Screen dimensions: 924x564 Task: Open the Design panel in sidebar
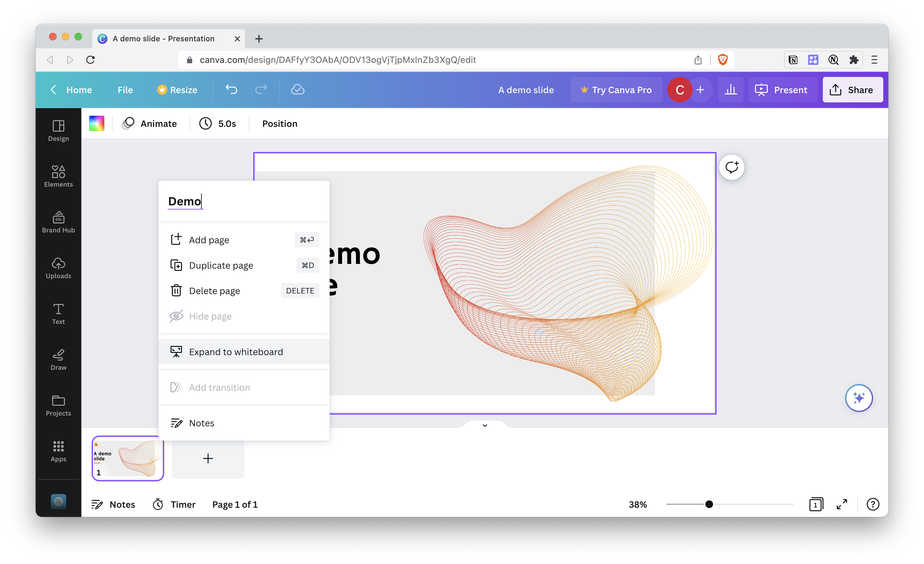59,131
